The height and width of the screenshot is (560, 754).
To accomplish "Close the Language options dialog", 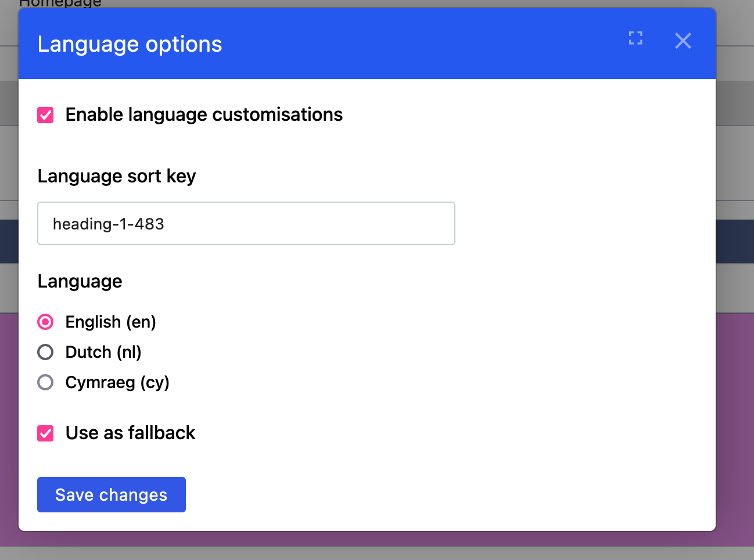I will click(683, 41).
